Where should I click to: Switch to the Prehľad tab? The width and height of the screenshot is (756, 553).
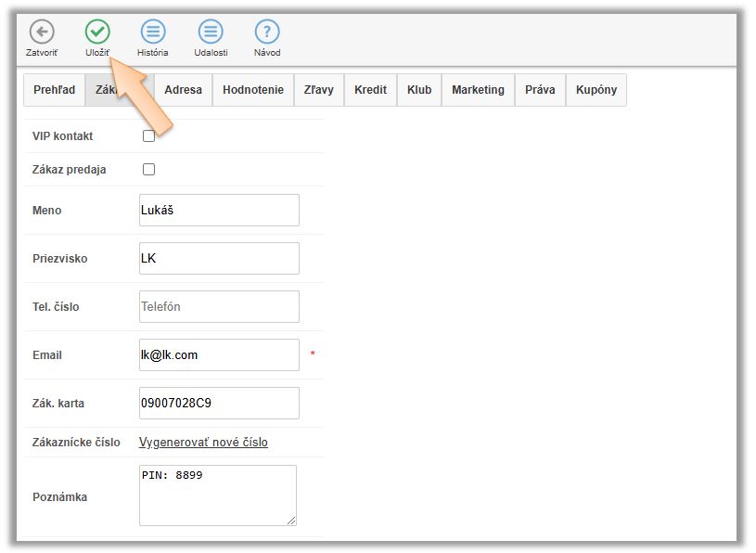pos(54,90)
